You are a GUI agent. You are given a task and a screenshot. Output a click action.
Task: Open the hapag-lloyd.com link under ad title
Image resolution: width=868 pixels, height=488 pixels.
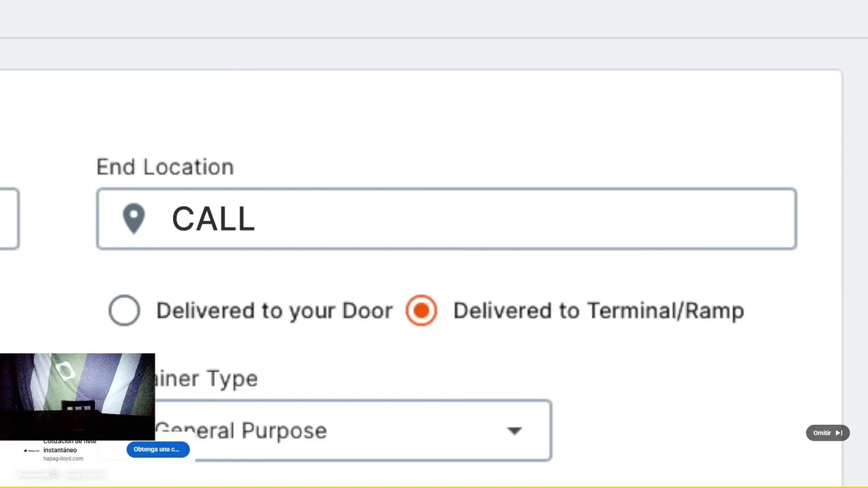[63, 459]
